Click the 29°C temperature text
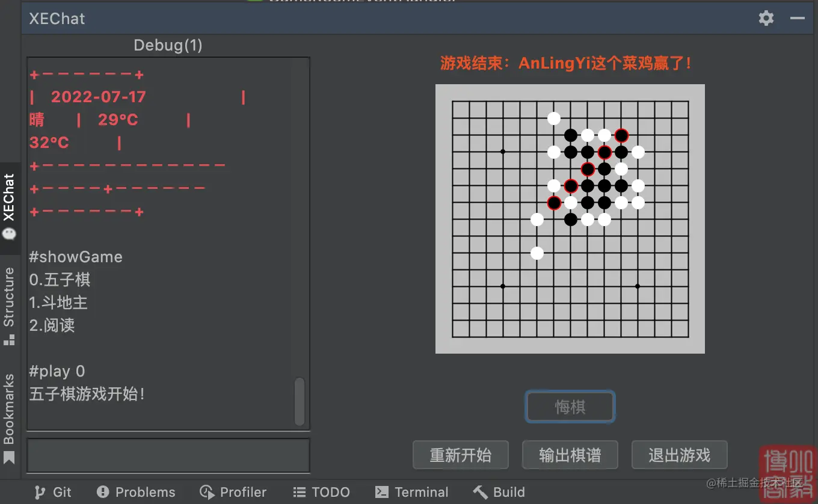 (118, 120)
